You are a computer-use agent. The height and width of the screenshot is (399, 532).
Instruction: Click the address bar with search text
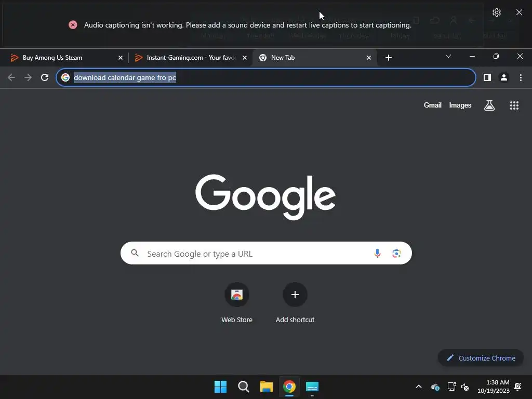265,77
